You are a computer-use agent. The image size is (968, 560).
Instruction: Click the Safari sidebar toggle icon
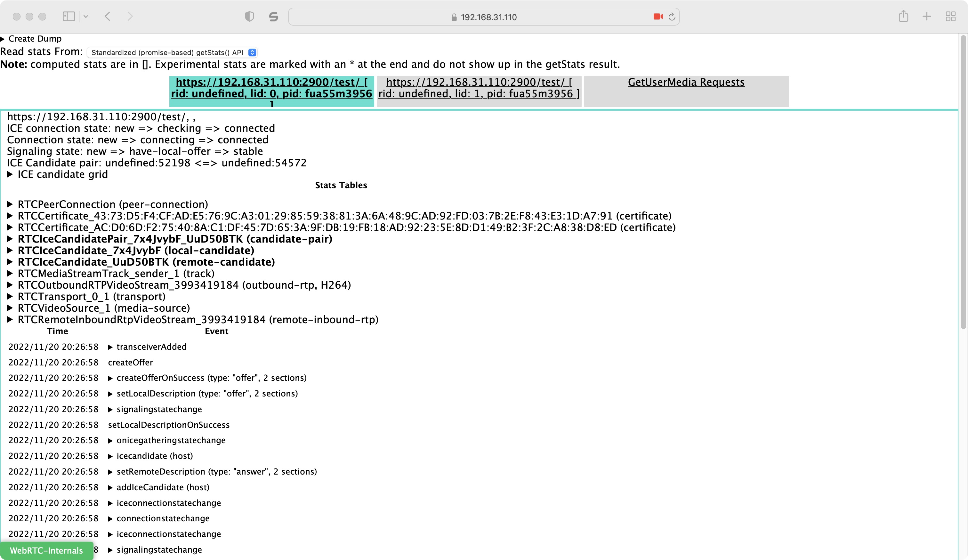coord(69,16)
